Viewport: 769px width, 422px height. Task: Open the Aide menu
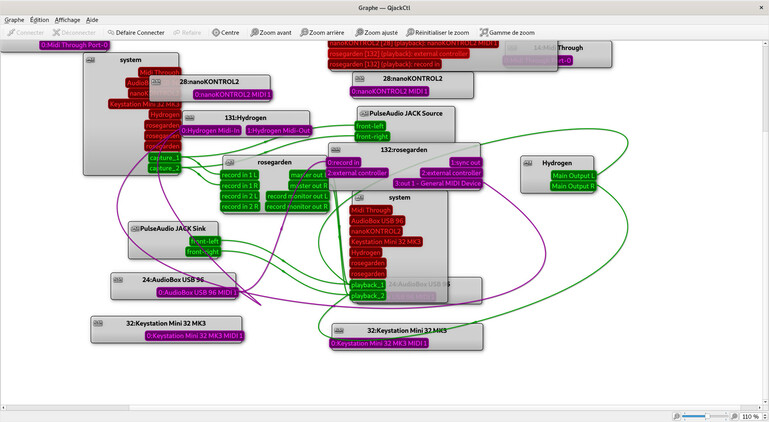pyautogui.click(x=92, y=20)
